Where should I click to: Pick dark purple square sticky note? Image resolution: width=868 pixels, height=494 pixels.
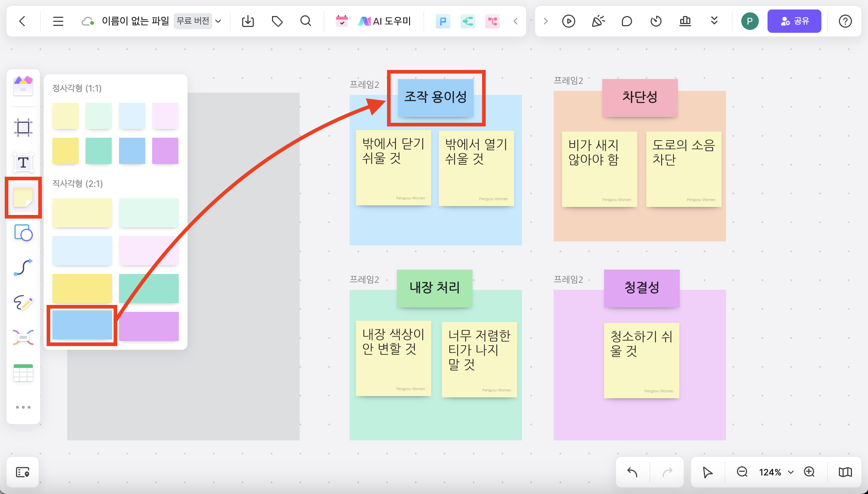point(165,151)
